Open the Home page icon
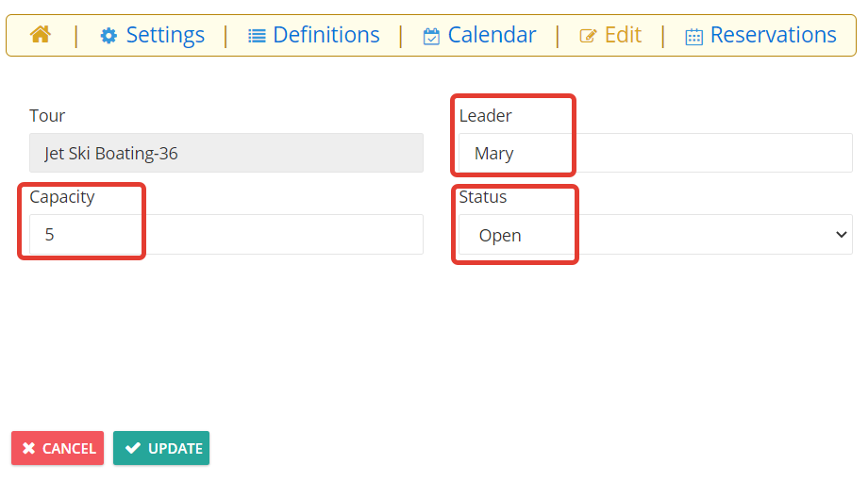The height and width of the screenshot is (481, 868). (x=41, y=35)
